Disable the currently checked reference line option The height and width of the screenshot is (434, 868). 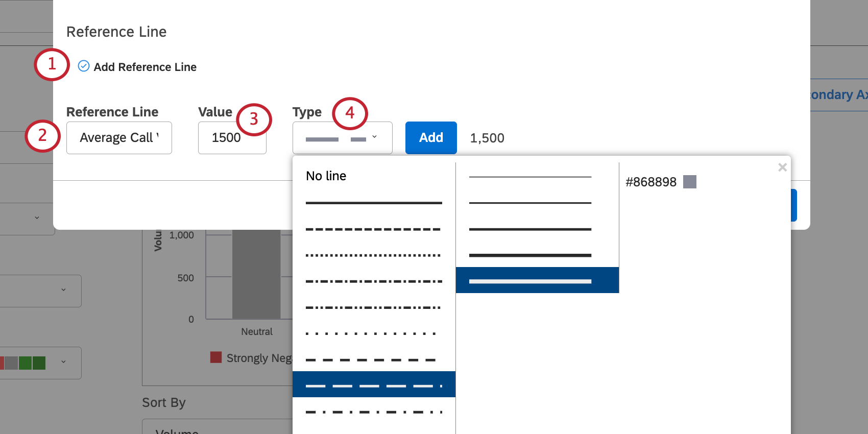click(84, 66)
